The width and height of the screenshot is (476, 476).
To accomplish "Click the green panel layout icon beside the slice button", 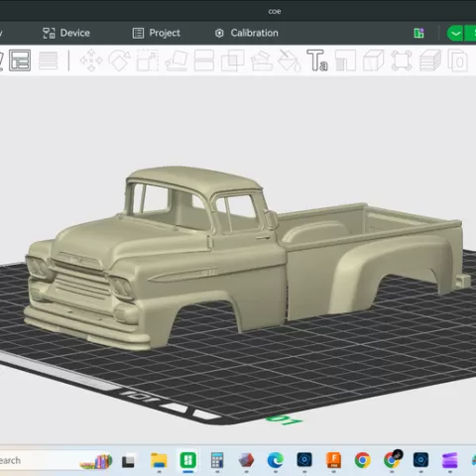I will 418,33.
